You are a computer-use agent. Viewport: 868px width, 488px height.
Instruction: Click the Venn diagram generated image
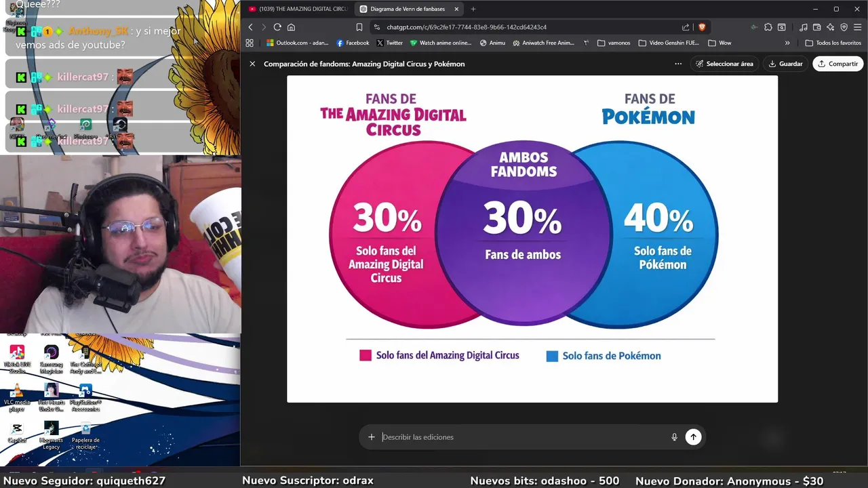pyautogui.click(x=532, y=239)
